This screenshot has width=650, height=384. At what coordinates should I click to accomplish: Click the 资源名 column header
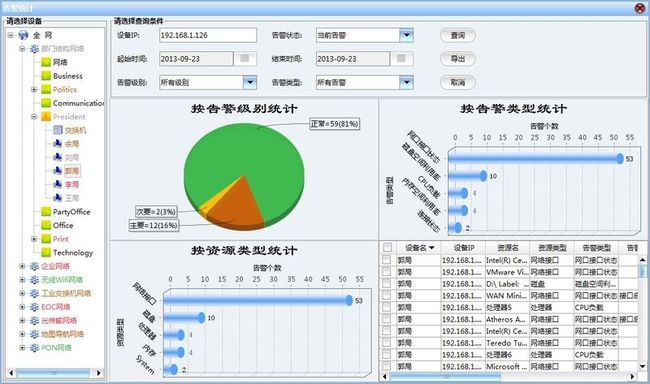tap(508, 248)
